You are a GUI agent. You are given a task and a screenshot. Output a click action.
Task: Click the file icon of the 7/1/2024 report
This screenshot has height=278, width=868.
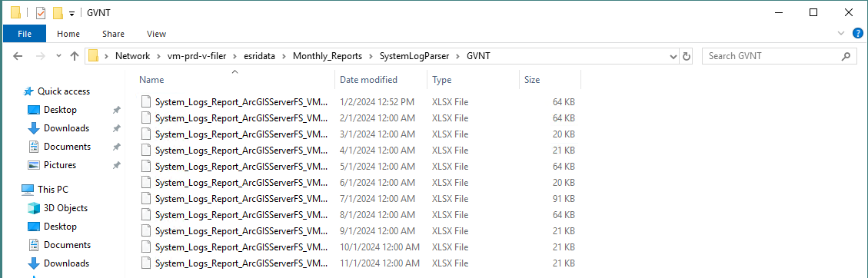point(146,198)
